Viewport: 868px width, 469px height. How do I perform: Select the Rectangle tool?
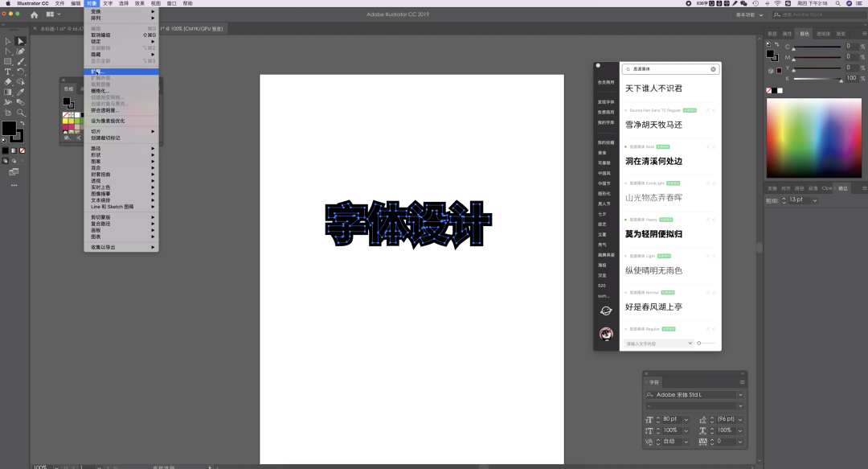tap(7, 61)
